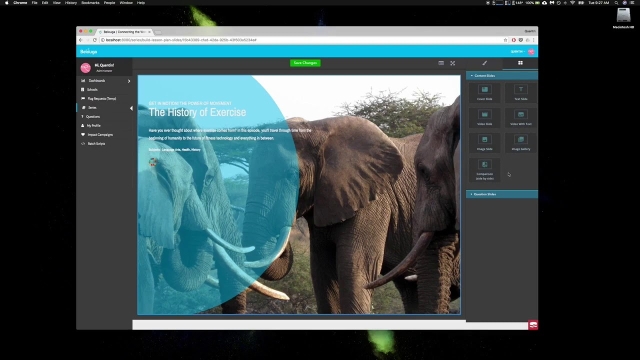Image resolution: width=640 pixels, height=360 pixels.
Task: Reload the page in Chrome
Action: click(x=95, y=40)
